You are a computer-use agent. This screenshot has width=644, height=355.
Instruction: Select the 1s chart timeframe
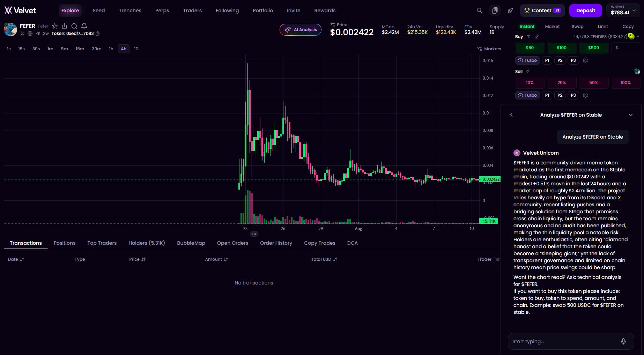pos(9,49)
